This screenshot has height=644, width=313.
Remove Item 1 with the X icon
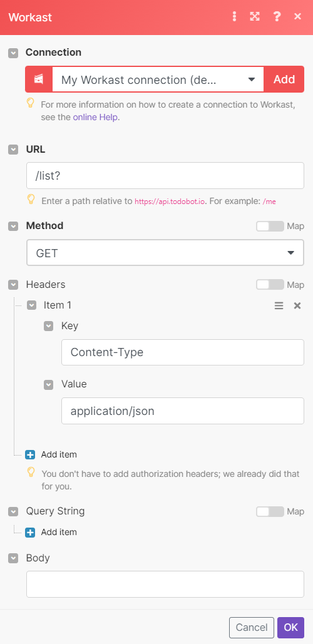297,305
